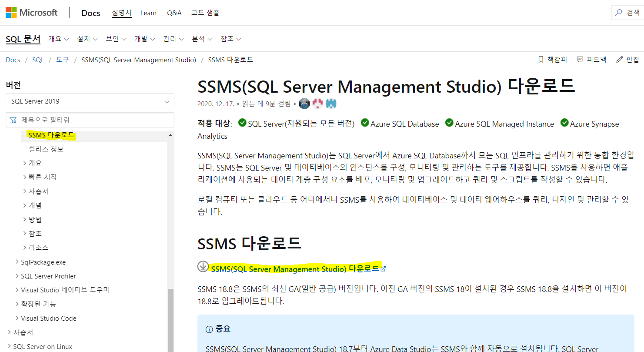
Task: Click the search magnifier icon
Action: [618, 13]
